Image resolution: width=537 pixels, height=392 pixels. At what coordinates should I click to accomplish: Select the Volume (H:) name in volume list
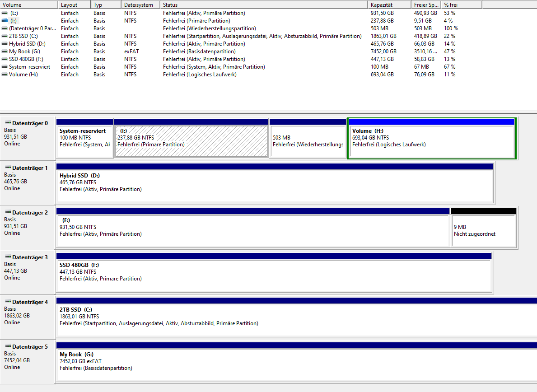[x=23, y=75]
